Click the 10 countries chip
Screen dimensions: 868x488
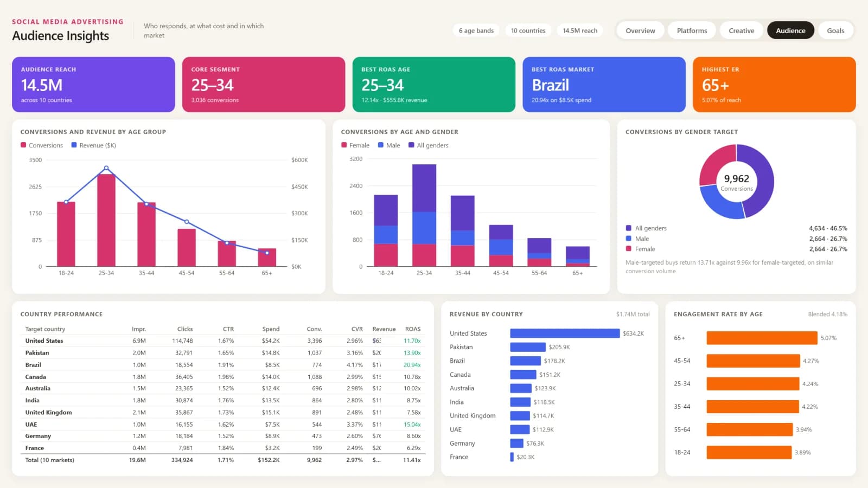tap(528, 30)
